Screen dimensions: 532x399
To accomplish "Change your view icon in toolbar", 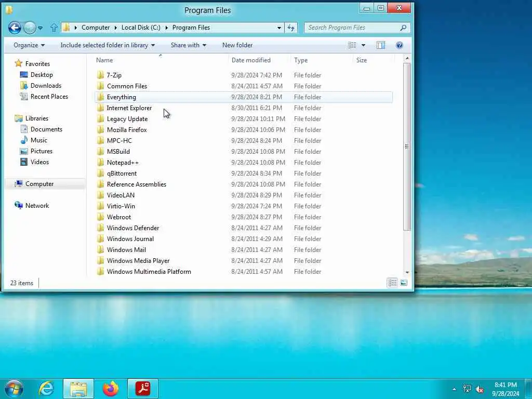I will point(352,45).
